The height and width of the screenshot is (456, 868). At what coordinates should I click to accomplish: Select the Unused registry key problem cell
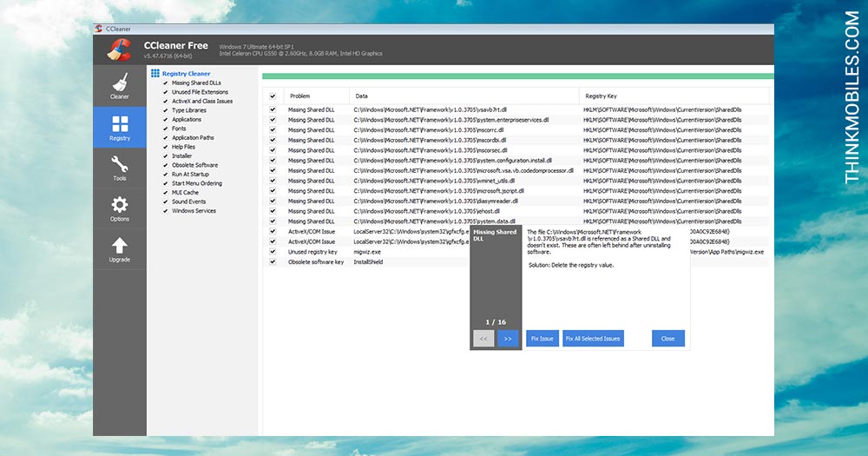coord(312,252)
